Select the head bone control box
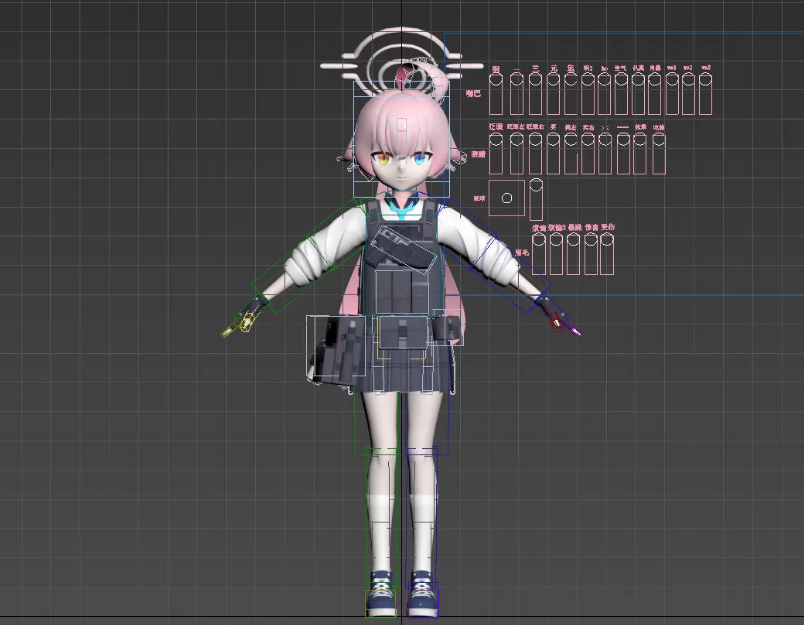This screenshot has height=625, width=804. click(401, 139)
